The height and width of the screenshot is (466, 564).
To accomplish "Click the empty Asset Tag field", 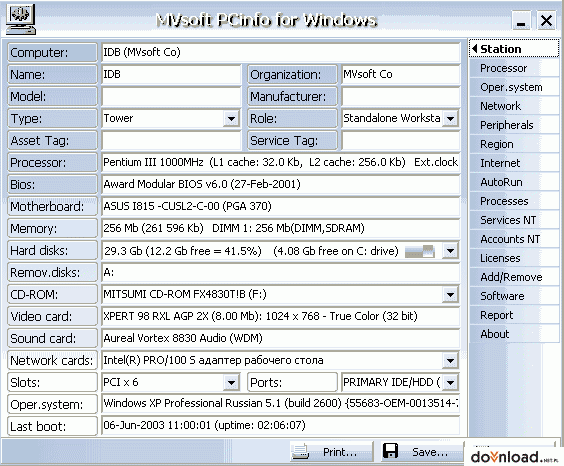I will pyautogui.click(x=171, y=140).
